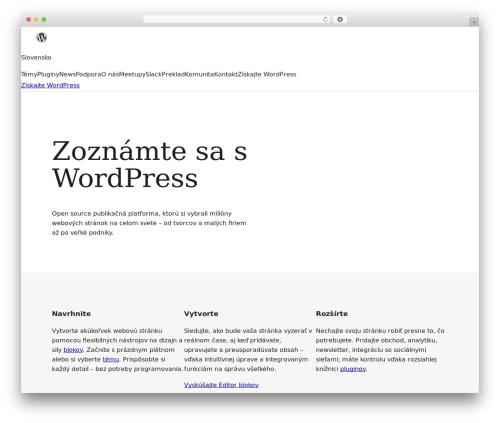
Task: Open Podpora in the navigation menu
Action: [x=88, y=74]
